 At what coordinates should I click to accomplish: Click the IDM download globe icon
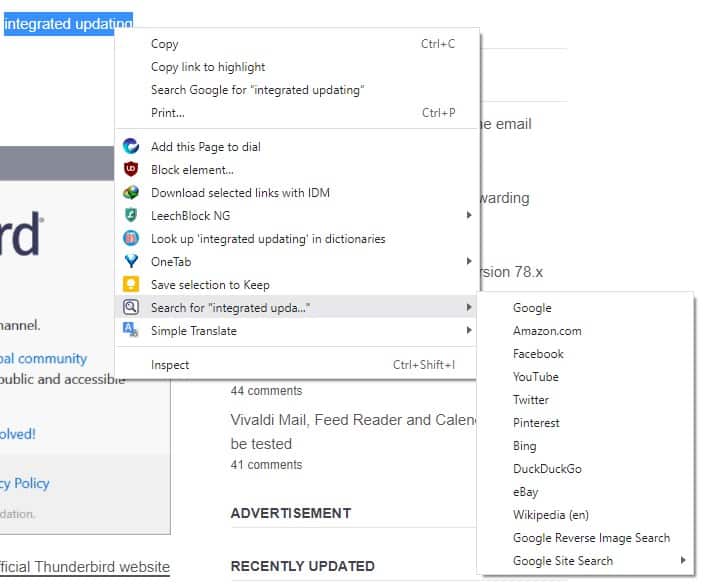click(x=131, y=192)
